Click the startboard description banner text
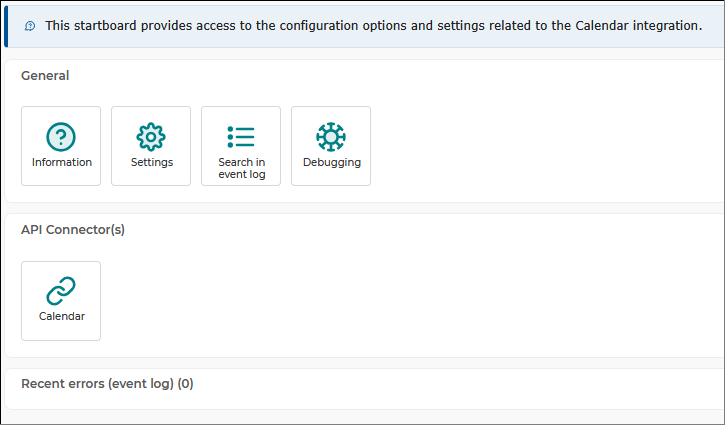This screenshot has height=425, width=725. (373, 26)
